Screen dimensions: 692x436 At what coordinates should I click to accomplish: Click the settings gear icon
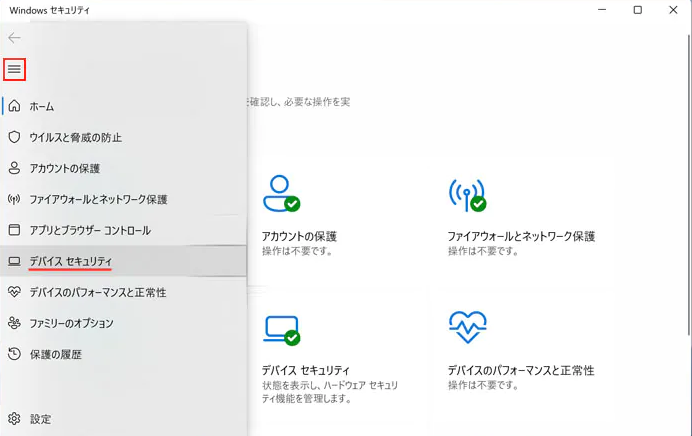[14, 418]
